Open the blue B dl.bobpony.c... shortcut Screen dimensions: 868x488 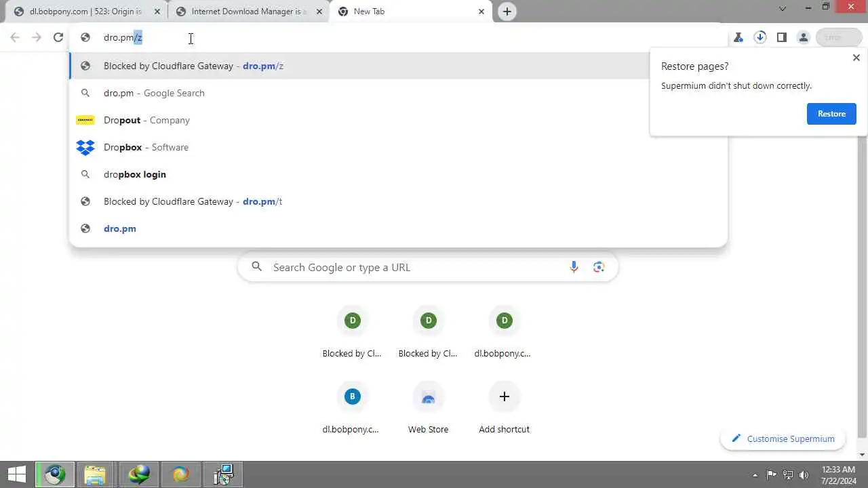pos(352,407)
